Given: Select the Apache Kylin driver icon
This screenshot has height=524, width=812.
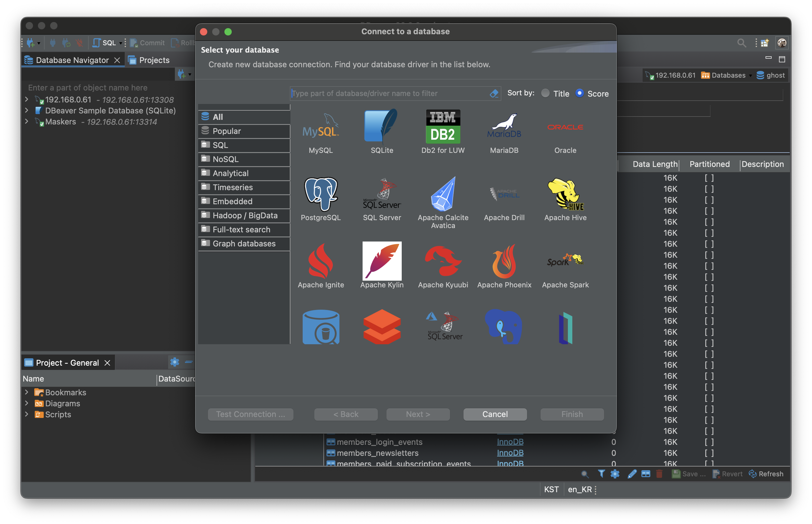Looking at the screenshot, I should 382,261.
